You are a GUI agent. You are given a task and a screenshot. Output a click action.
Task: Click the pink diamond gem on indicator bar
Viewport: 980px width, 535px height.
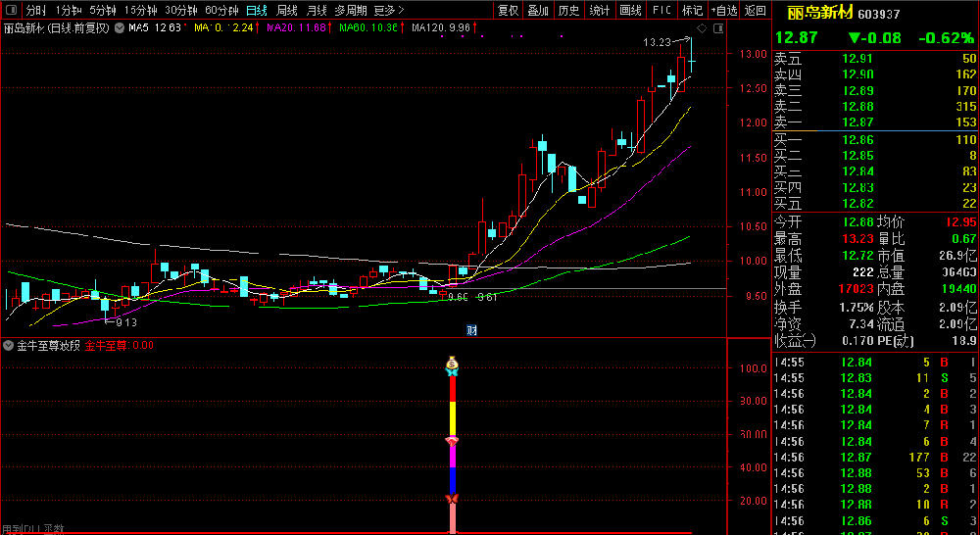[x=452, y=443]
